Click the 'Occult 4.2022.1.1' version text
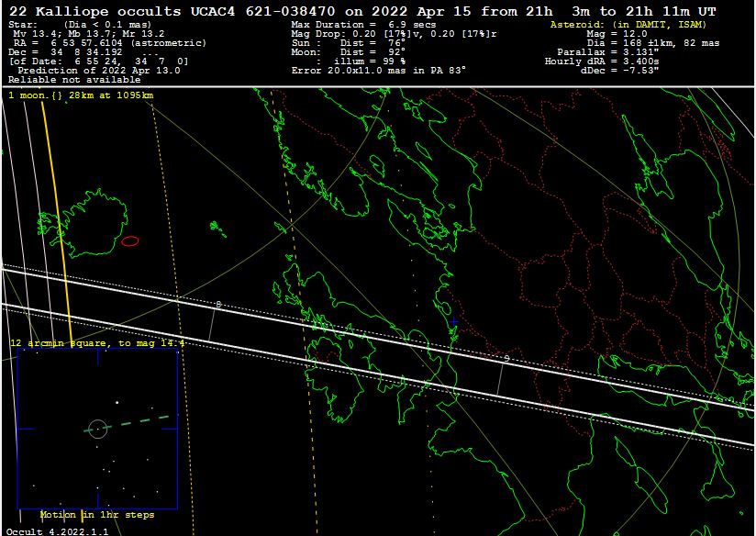 coord(56,530)
